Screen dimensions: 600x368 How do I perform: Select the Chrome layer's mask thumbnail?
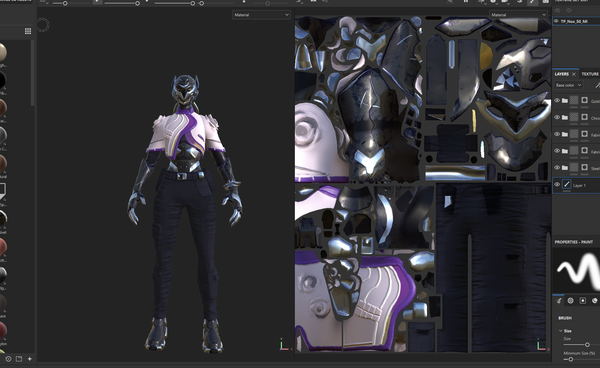point(584,117)
